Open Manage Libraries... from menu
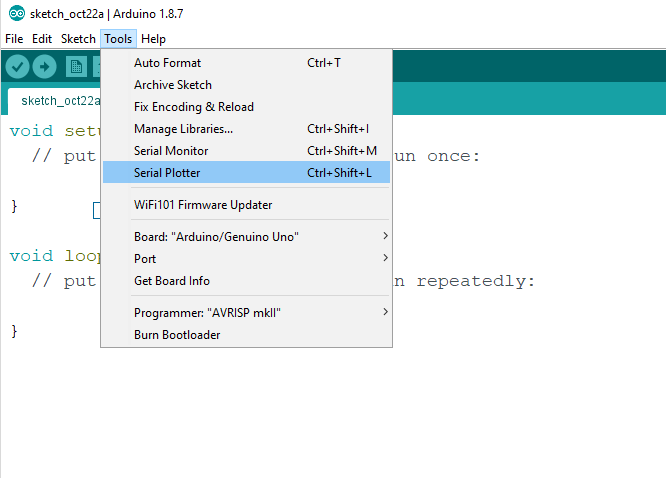Screen dimensions: 666x478 [246, 129]
